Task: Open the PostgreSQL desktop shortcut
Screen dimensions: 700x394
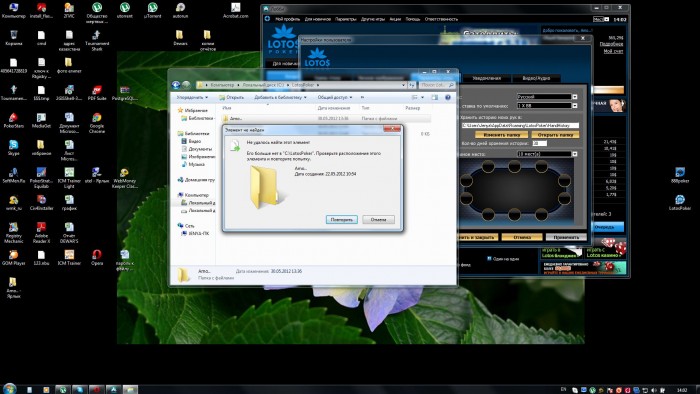Action: [125, 93]
